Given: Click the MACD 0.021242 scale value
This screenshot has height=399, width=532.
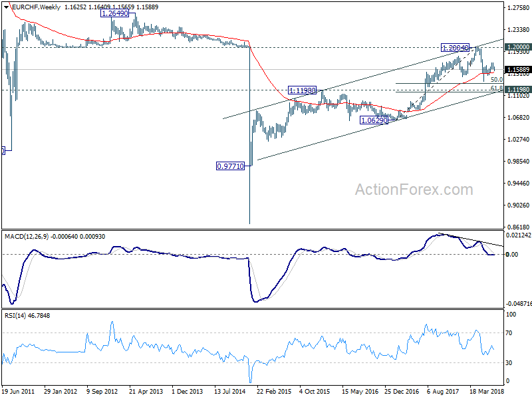Looking at the screenshot, I should click(x=519, y=235).
